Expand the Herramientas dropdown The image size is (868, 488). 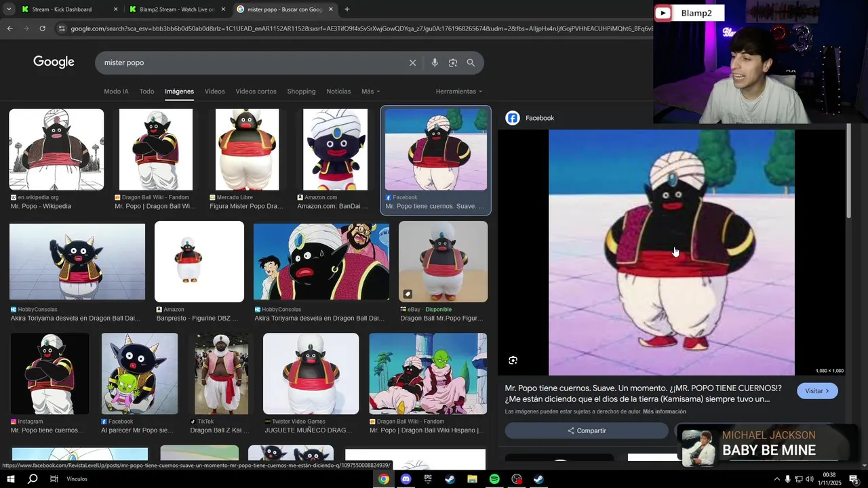click(x=459, y=91)
